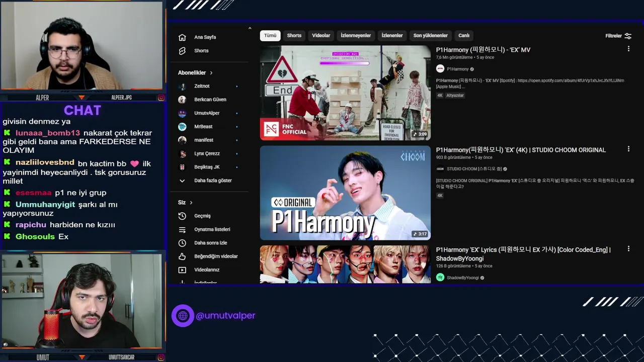Click the STUDIO CHOOM channel name
The width and height of the screenshot is (644, 362).
pos(474,169)
